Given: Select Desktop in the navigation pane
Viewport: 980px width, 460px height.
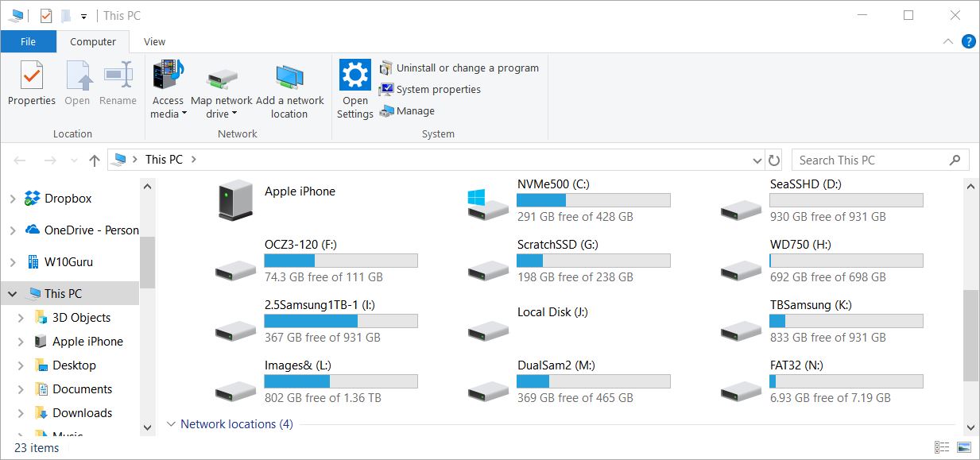Looking at the screenshot, I should pos(74,365).
